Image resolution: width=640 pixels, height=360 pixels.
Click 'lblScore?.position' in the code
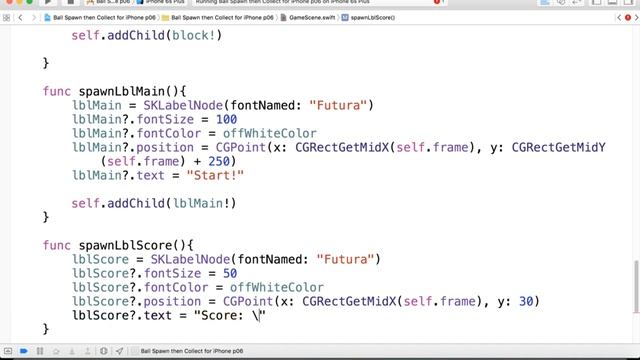tap(136, 302)
